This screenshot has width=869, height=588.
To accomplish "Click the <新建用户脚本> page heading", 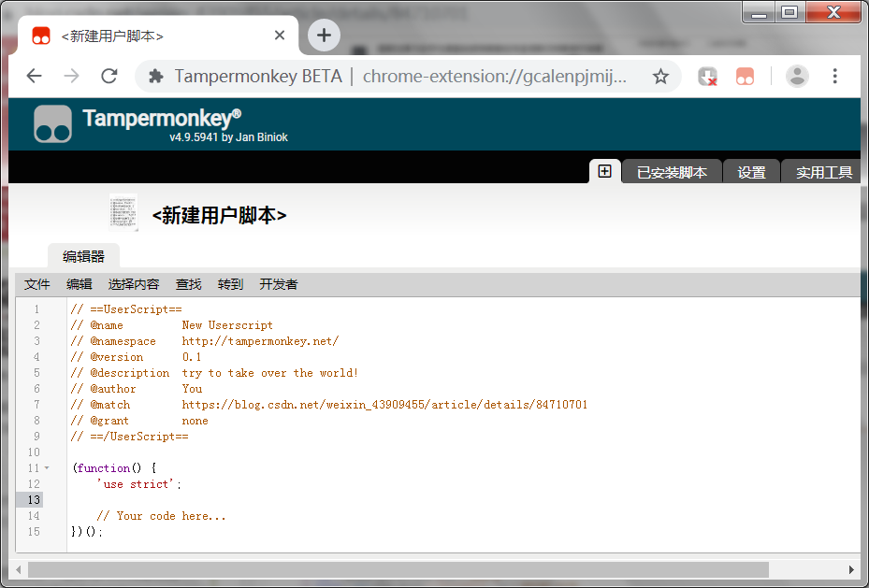I will tap(220, 215).
